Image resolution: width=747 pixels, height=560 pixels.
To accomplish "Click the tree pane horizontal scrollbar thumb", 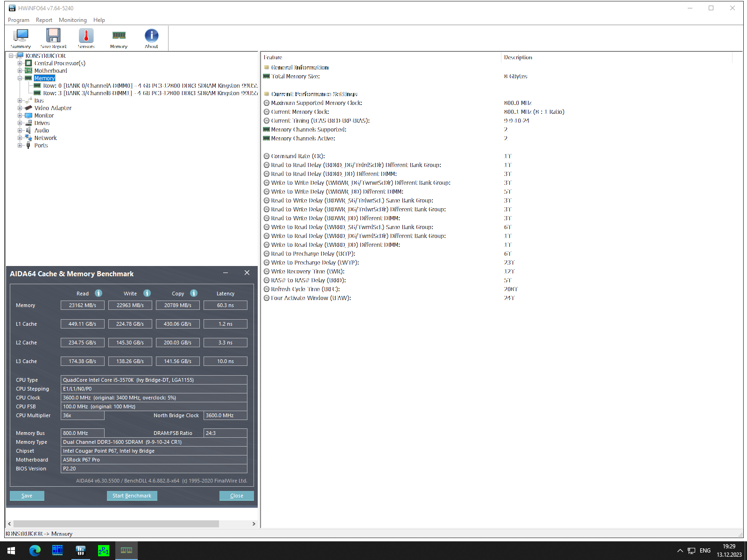I will pyautogui.click(x=116, y=524).
